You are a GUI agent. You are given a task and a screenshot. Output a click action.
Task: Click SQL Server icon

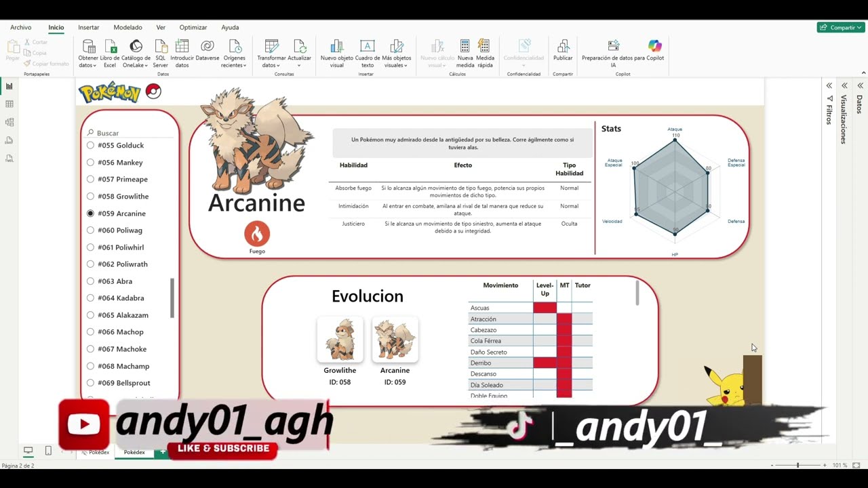pos(161,46)
